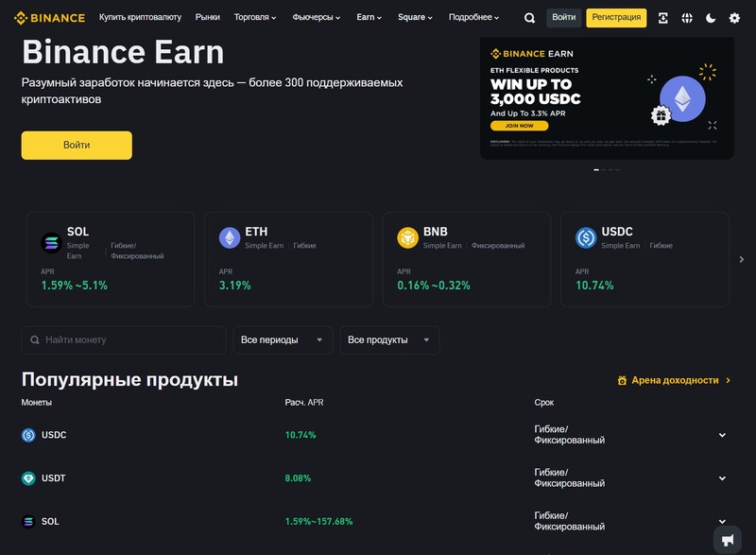Screen dimensions: 756x555
Task: Click the Binance logo
Action: (49, 18)
